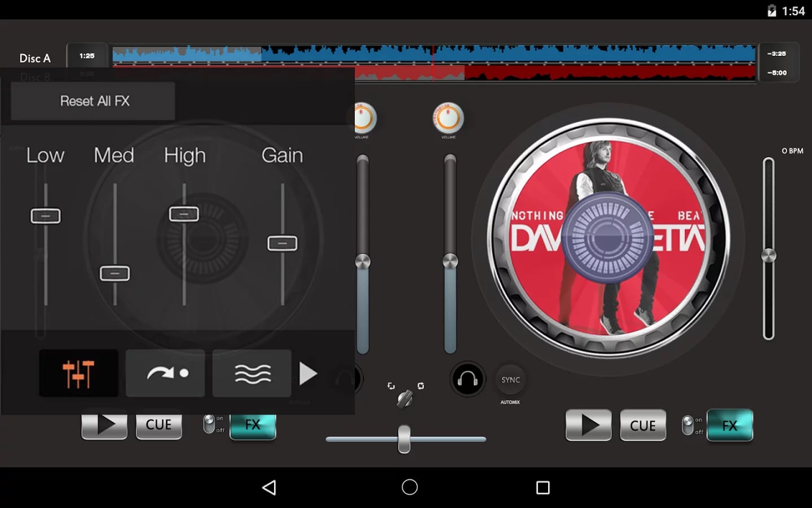Toggle the left deck FX on/off switch
The height and width of the screenshot is (508, 812).
[209, 424]
